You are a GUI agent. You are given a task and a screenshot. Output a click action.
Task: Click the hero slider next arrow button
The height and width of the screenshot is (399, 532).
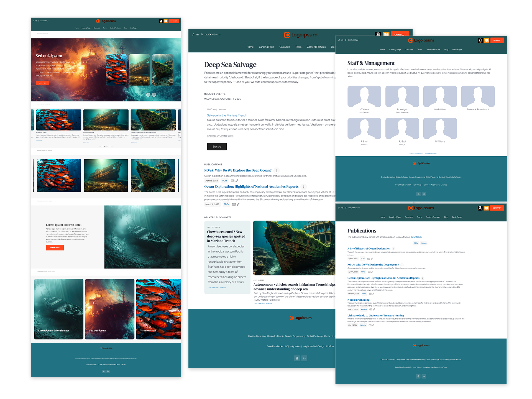pyautogui.click(x=154, y=95)
